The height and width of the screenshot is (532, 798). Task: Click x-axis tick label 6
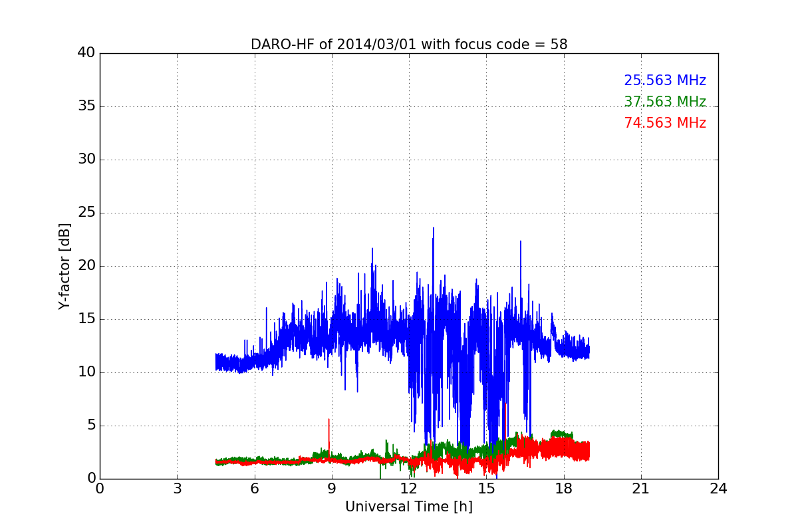coord(254,489)
